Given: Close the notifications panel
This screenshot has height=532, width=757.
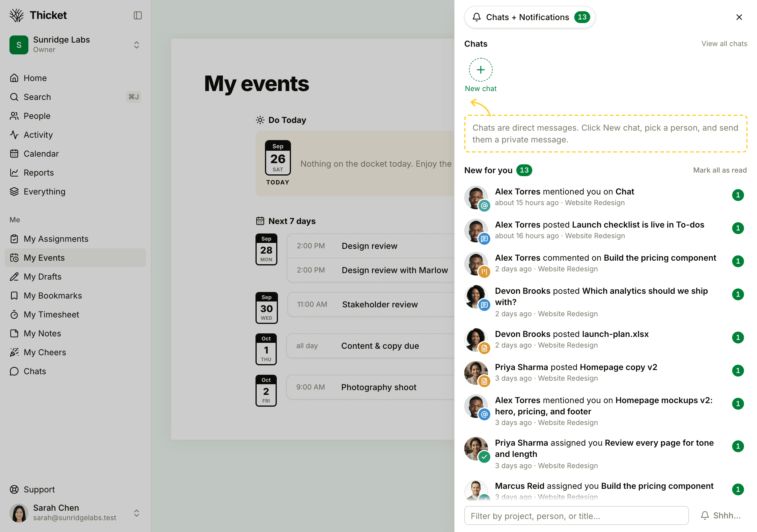Looking at the screenshot, I should (x=739, y=17).
